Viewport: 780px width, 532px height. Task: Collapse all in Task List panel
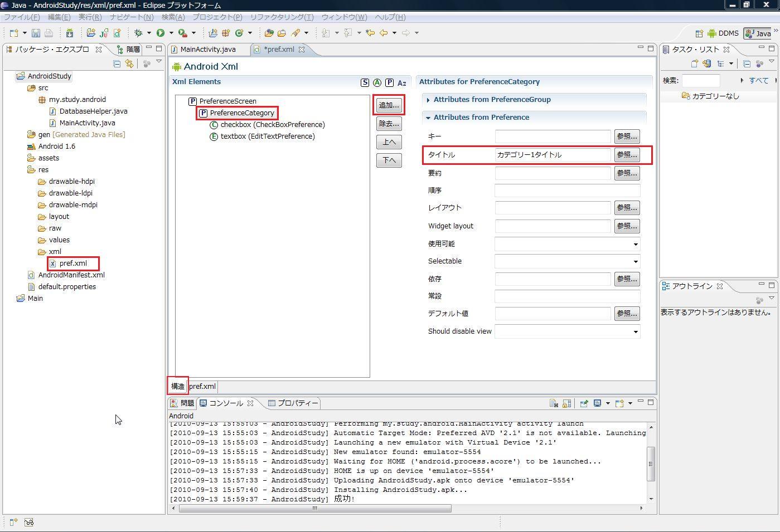pos(747,64)
